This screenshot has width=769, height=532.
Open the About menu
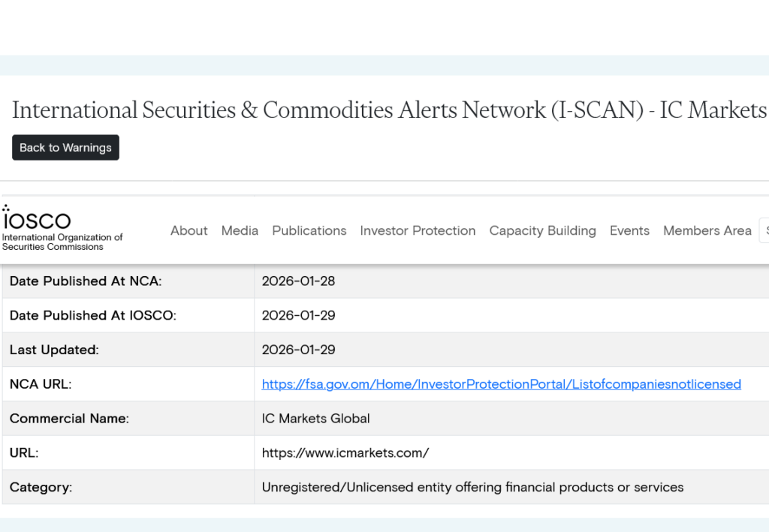(x=188, y=230)
